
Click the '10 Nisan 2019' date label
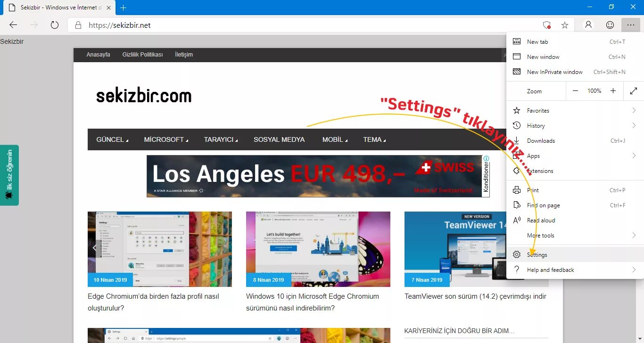[110, 280]
